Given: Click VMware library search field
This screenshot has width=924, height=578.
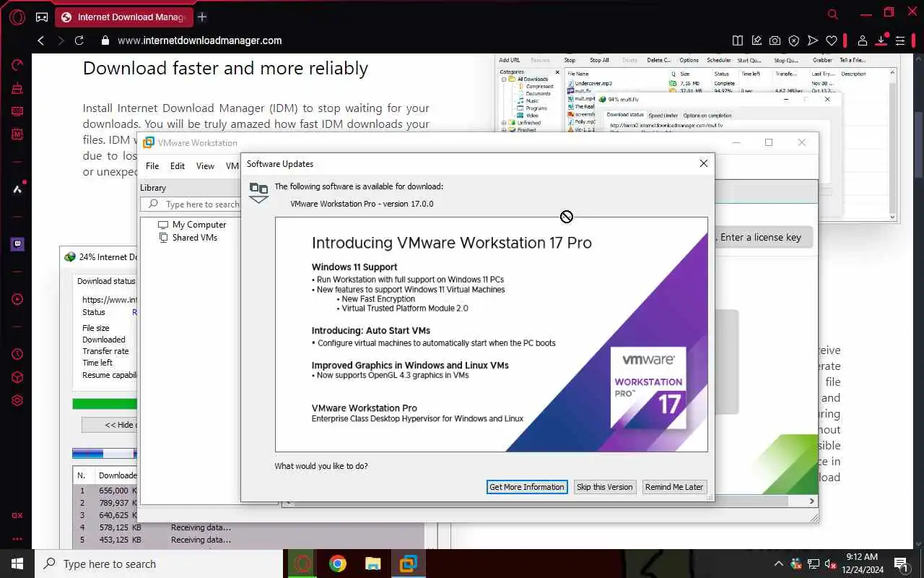Looking at the screenshot, I should tap(191, 204).
